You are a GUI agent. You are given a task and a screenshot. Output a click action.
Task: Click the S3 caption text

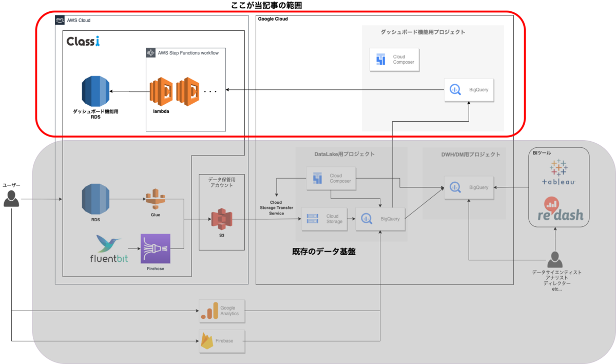click(x=221, y=235)
